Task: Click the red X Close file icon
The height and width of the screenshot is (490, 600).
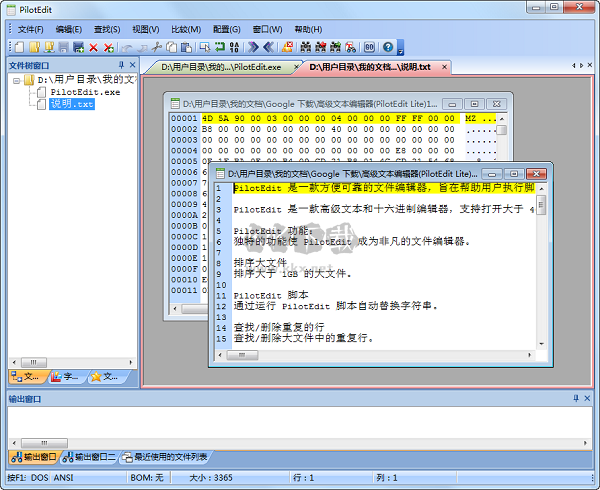Action: tap(93, 47)
